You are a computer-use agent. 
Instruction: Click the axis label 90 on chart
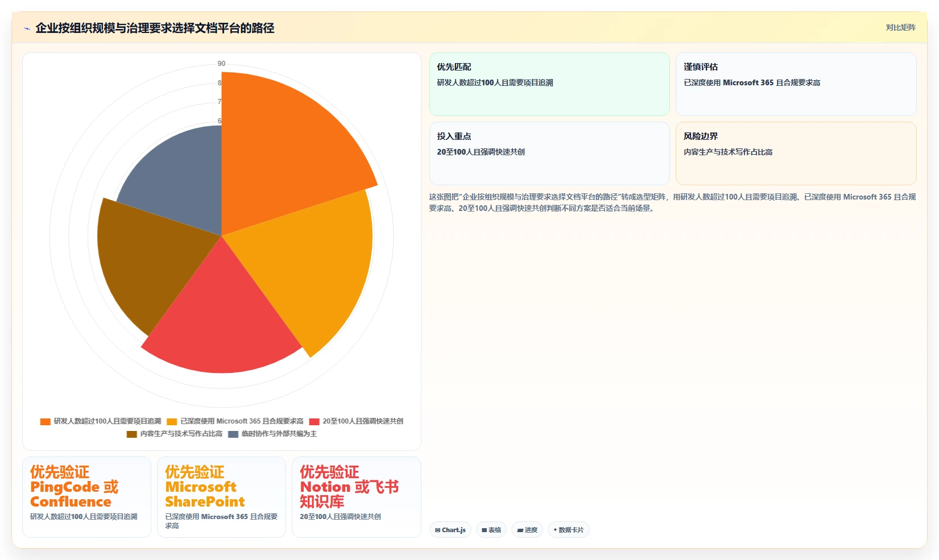click(x=221, y=64)
